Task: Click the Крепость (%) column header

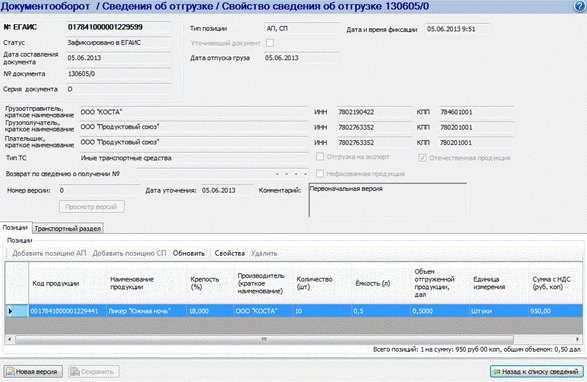Action: (210, 284)
